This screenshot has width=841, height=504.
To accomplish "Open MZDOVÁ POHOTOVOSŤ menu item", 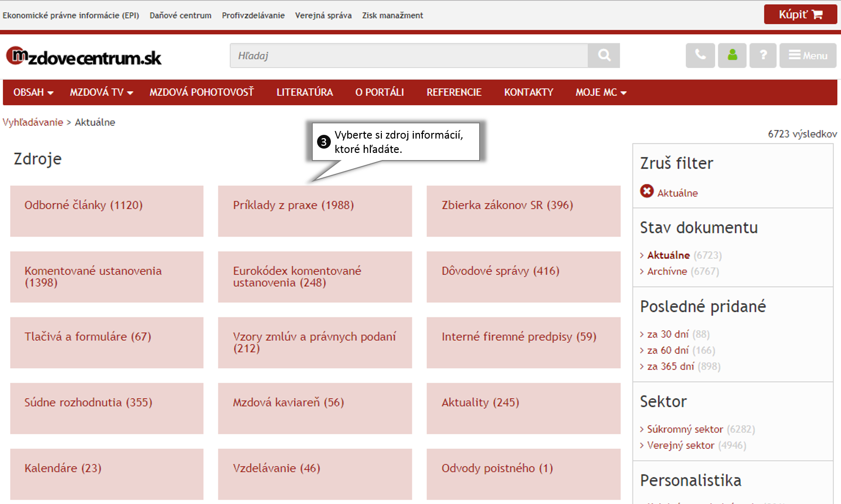I will [202, 92].
